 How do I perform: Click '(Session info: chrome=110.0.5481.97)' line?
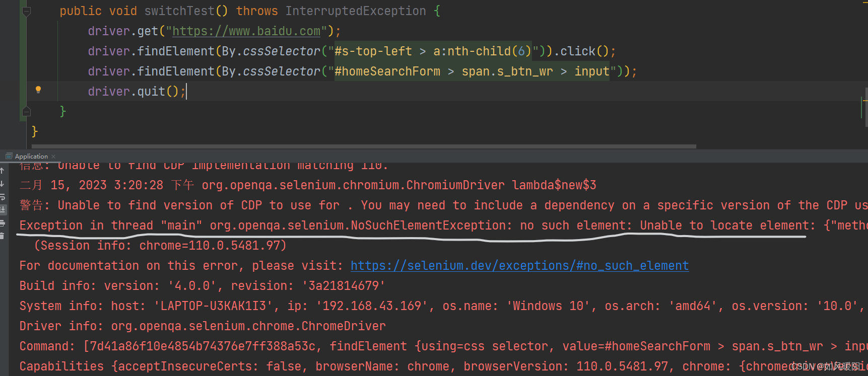160,246
